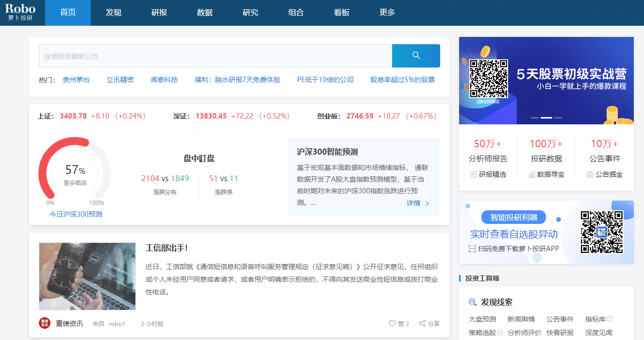Image resolution: width=644 pixels, height=340 pixels.
Task: Toggle the 赞 like heart on the article
Action: [391, 323]
